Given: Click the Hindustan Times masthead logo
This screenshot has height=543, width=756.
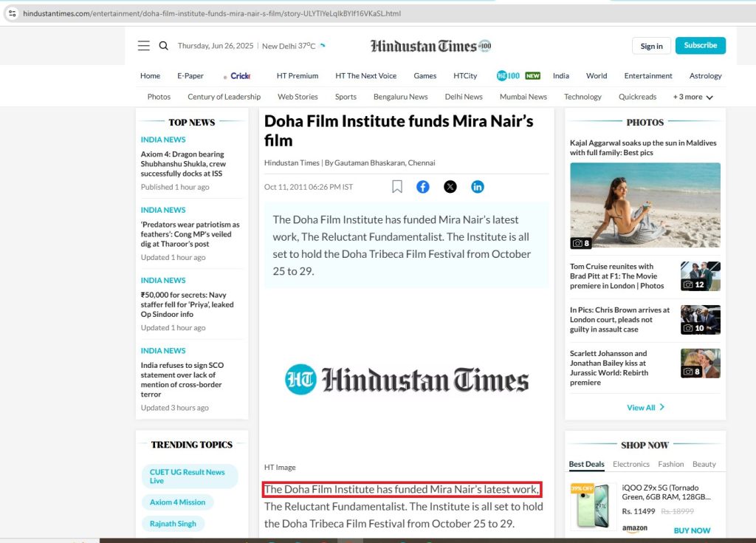Looking at the screenshot, I should [x=430, y=46].
